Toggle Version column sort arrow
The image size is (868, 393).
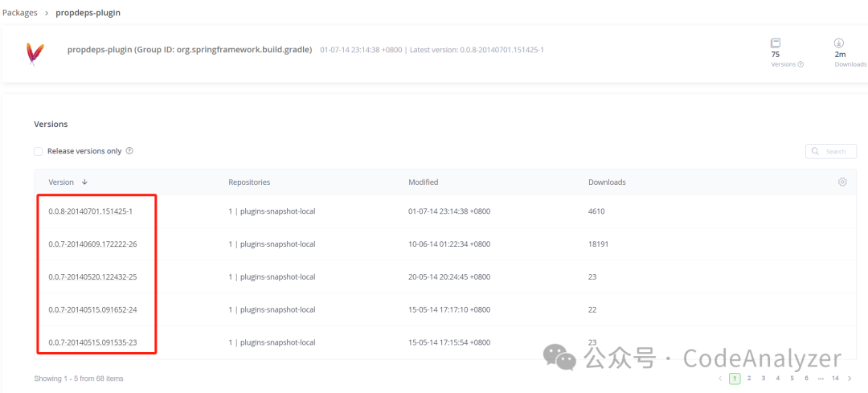84,182
